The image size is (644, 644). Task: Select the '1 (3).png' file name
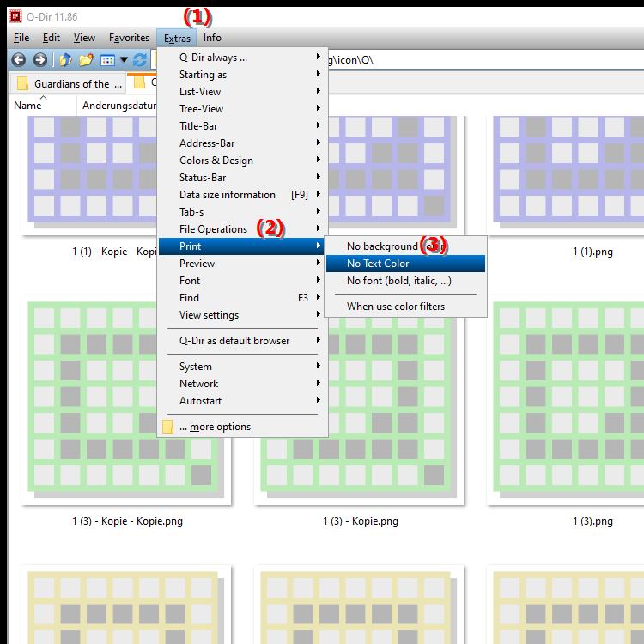(x=592, y=521)
